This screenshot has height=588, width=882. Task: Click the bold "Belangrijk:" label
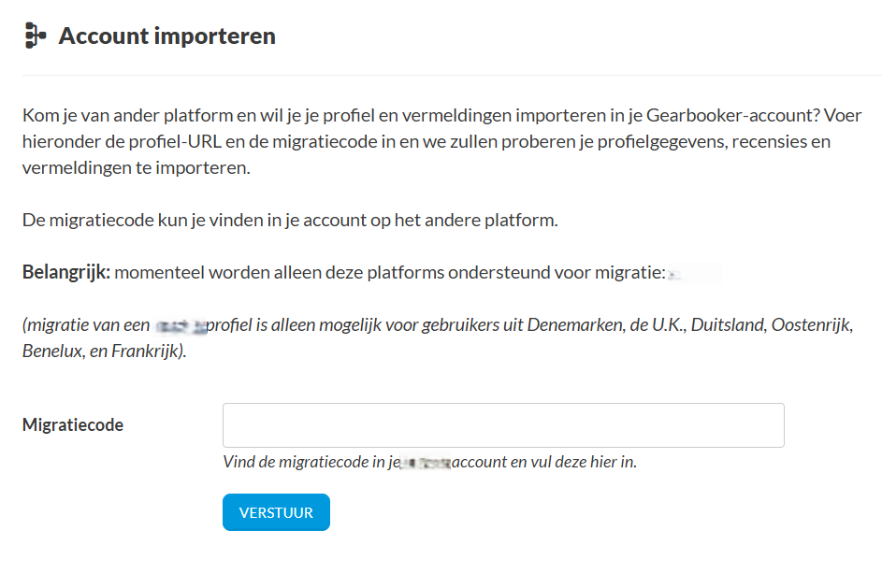click(66, 273)
